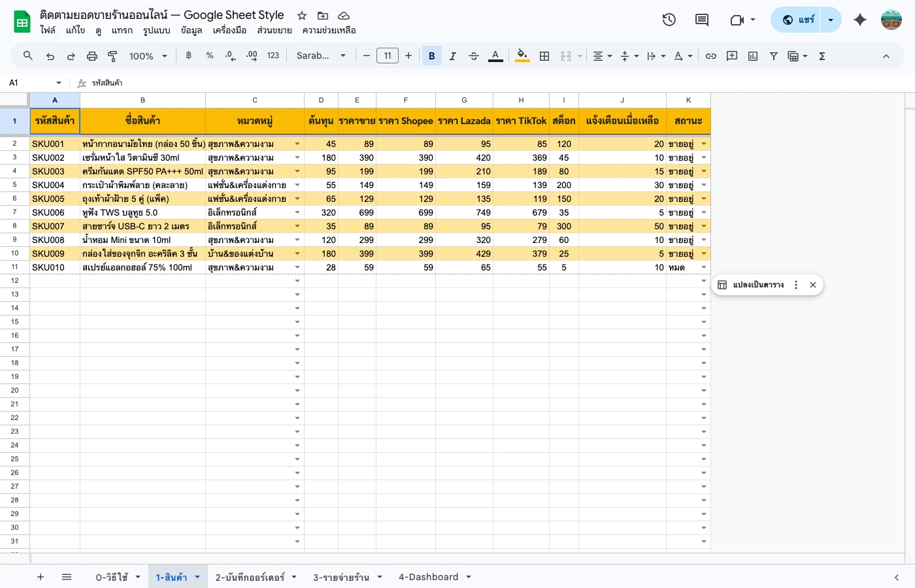Toggle italic formatting
This screenshot has width=915, height=588.
click(x=452, y=56)
